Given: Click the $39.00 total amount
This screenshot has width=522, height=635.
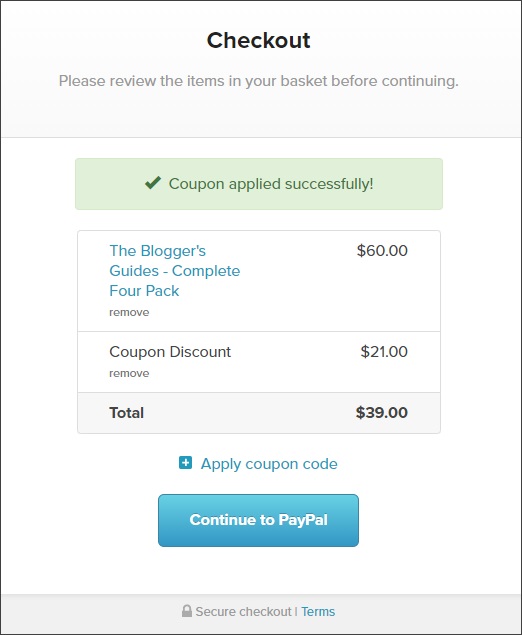Looking at the screenshot, I should pyautogui.click(x=381, y=413).
